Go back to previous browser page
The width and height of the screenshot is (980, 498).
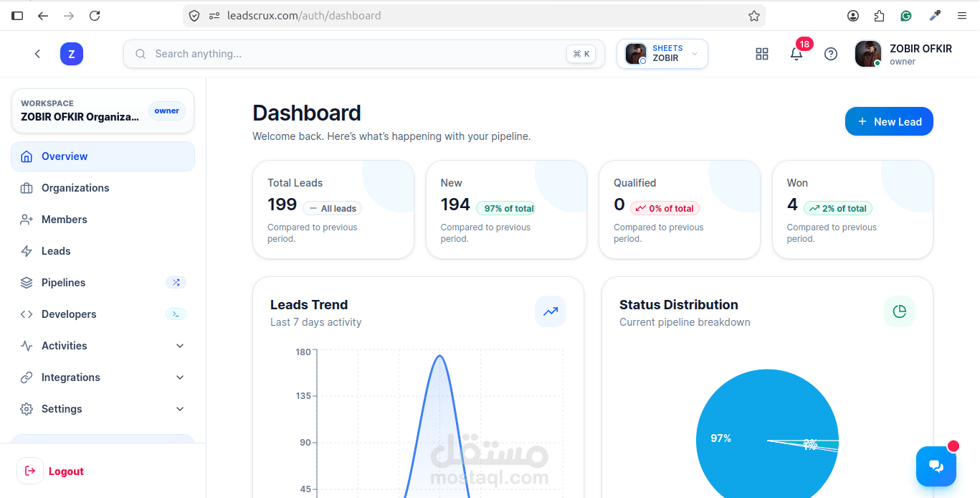pyautogui.click(x=43, y=15)
